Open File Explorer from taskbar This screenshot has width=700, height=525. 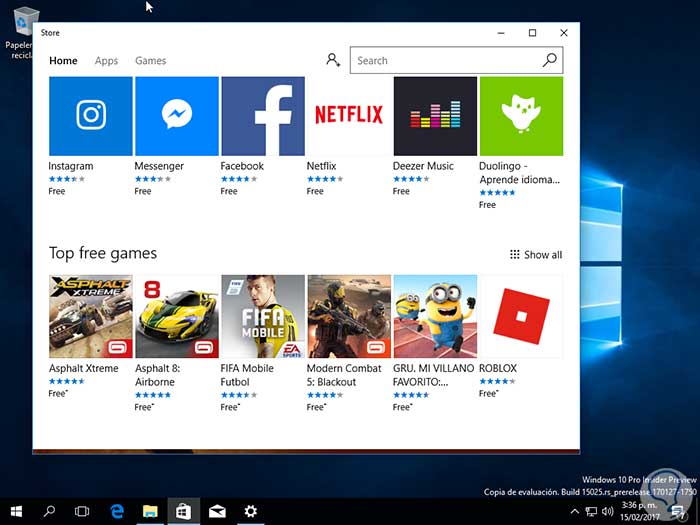pos(150,512)
